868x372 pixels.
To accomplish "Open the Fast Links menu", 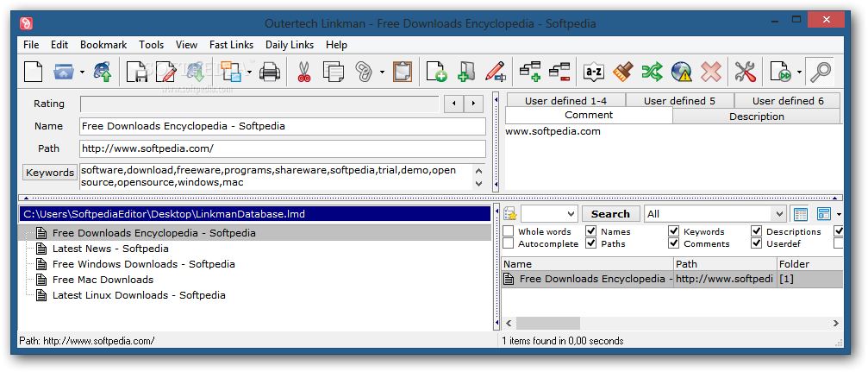I will coord(231,45).
